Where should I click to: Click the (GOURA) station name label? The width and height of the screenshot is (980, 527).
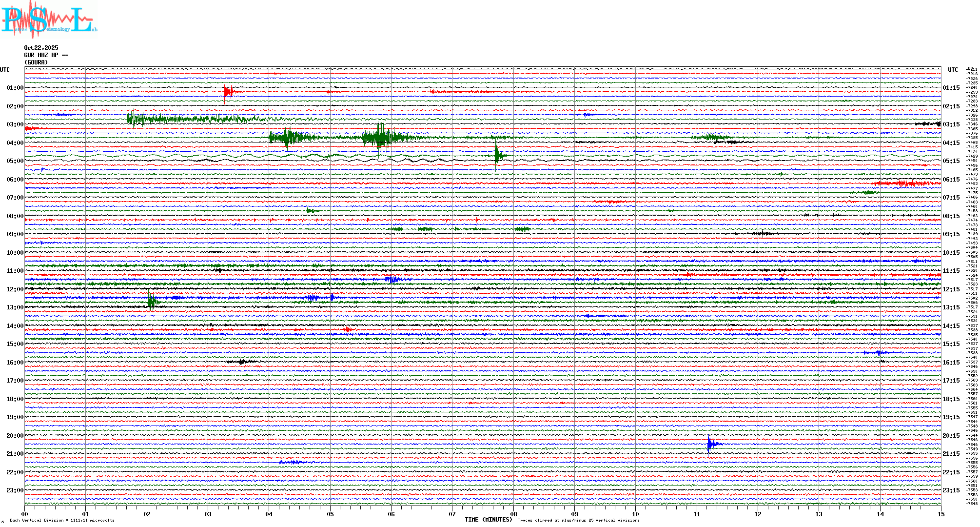pyautogui.click(x=36, y=62)
